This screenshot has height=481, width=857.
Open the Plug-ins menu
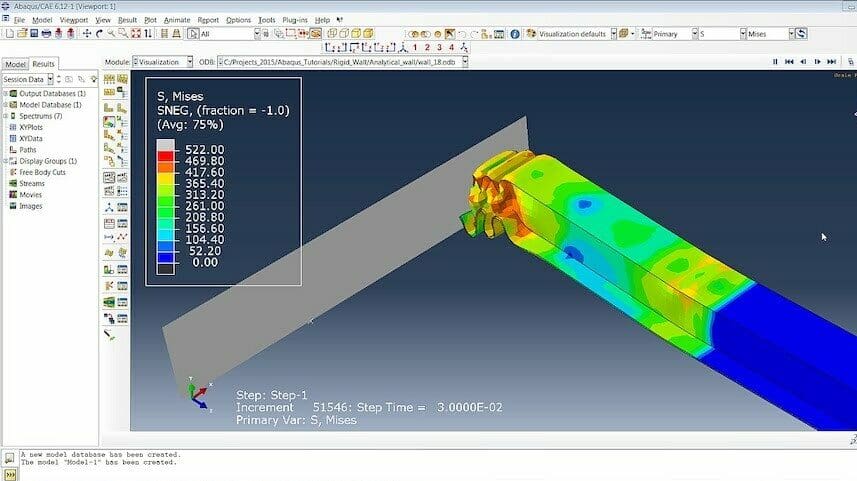295,20
